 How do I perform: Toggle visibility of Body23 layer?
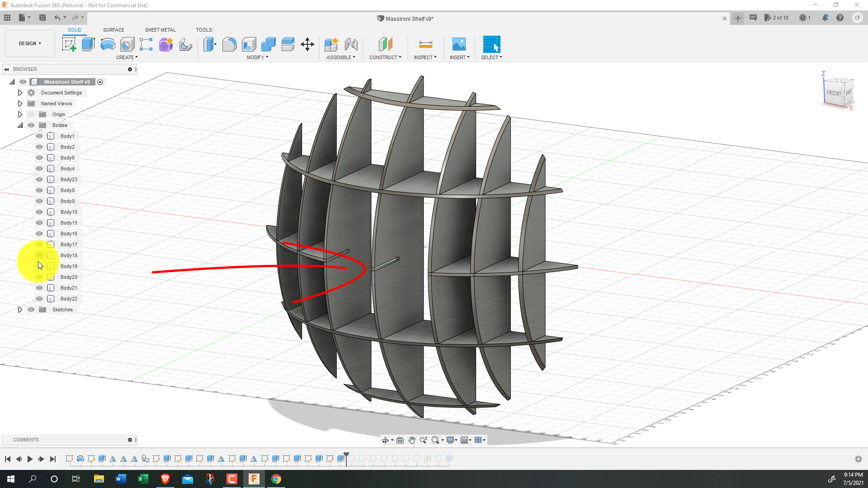(39, 179)
